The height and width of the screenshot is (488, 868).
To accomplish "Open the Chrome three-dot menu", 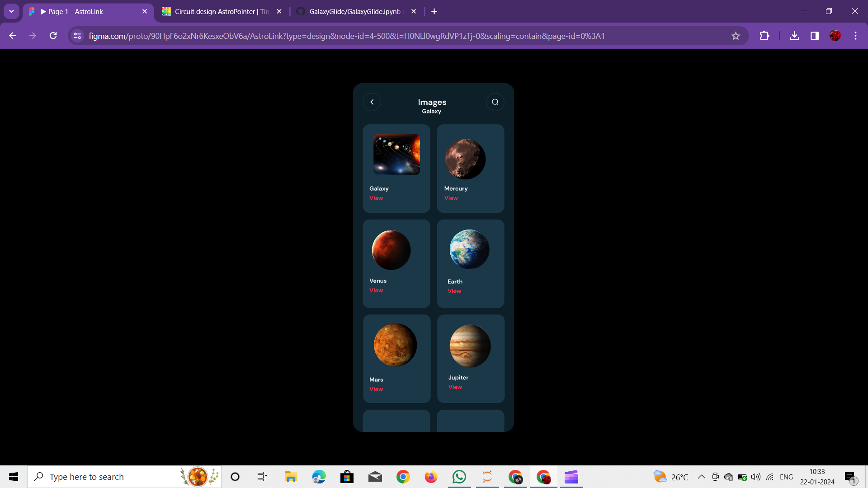I will pos(855,36).
